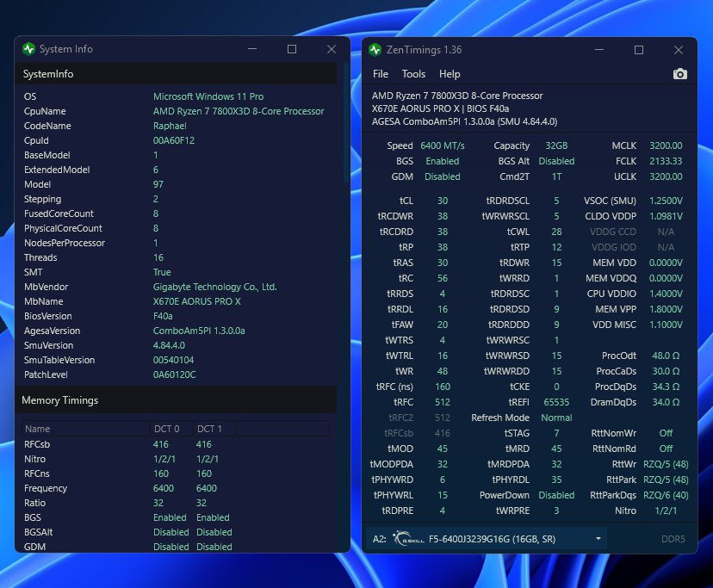The height and width of the screenshot is (588, 713).
Task: Minimize the ZenTimings window
Action: tap(599, 50)
